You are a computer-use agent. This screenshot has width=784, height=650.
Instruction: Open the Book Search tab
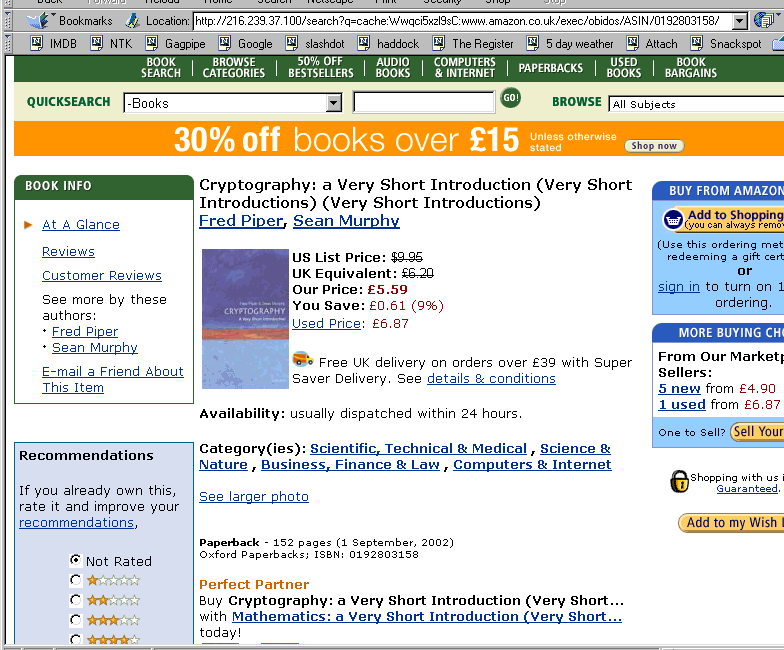pos(160,68)
